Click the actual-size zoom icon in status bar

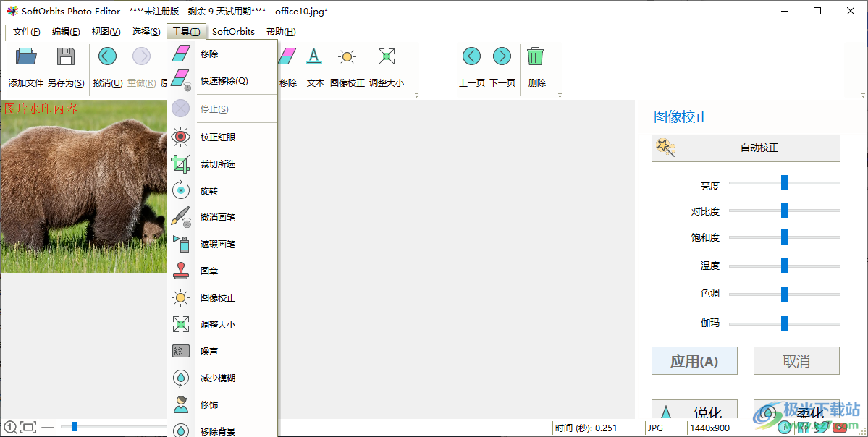[x=11, y=427]
